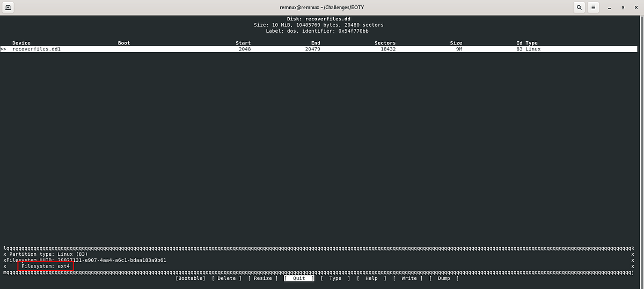Minimize the terminal window

click(608, 8)
